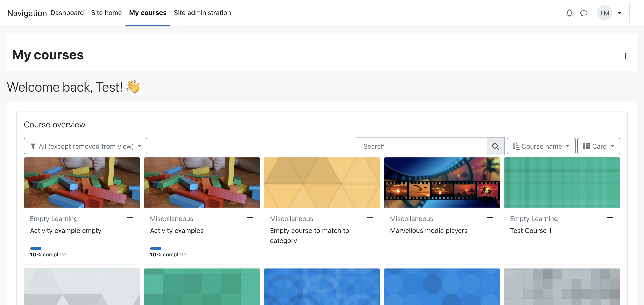Go to the Dashboard tab
The width and height of the screenshot is (644, 305).
point(67,13)
